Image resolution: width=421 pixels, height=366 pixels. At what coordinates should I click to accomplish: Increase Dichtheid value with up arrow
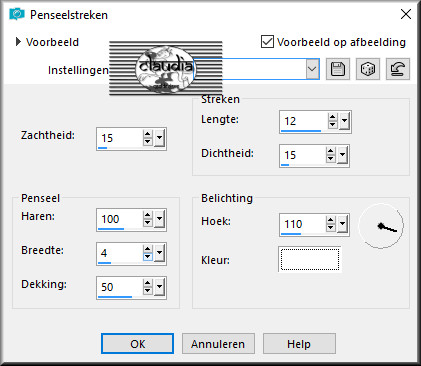tap(331, 151)
